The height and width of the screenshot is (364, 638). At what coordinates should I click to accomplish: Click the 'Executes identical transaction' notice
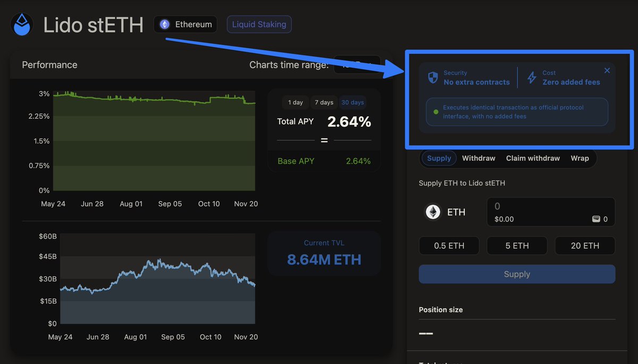tap(517, 112)
